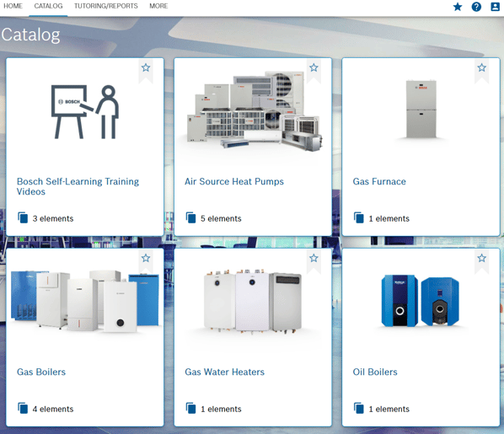Screen dimensions: 504x434
Task: Click the Catalog page heading
Action: pos(30,35)
